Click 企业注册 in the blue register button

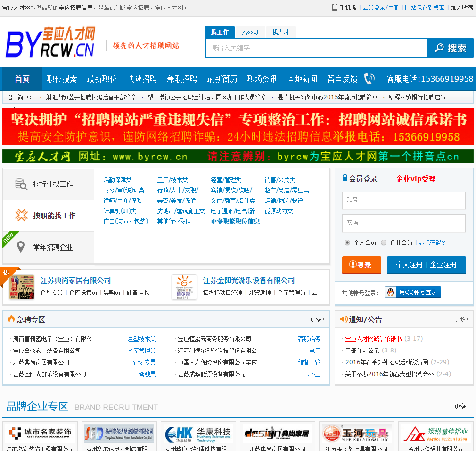[x=443, y=265]
